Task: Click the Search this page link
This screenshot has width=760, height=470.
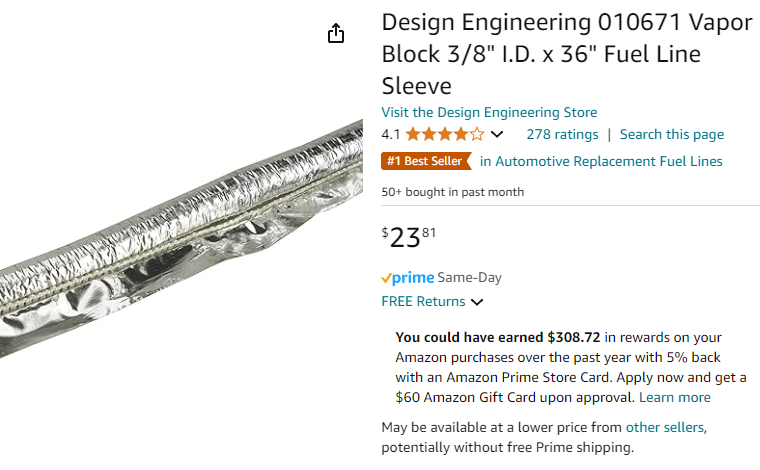Action: [671, 135]
